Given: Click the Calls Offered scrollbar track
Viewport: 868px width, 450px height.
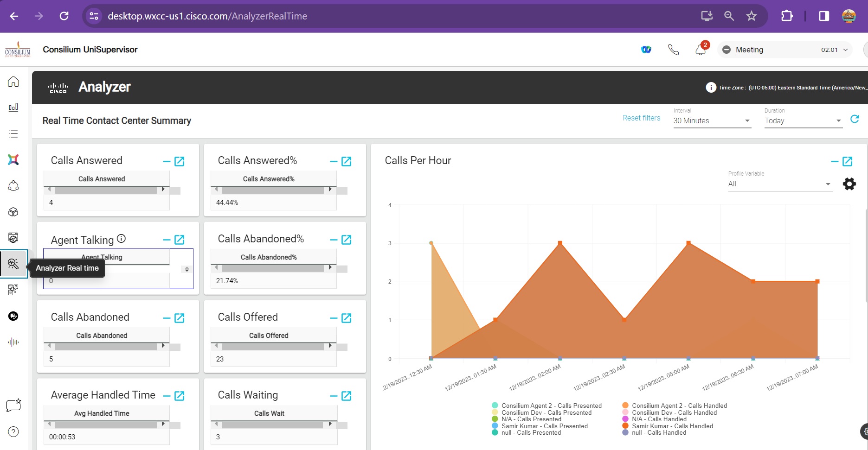Looking at the screenshot, I should (273, 346).
